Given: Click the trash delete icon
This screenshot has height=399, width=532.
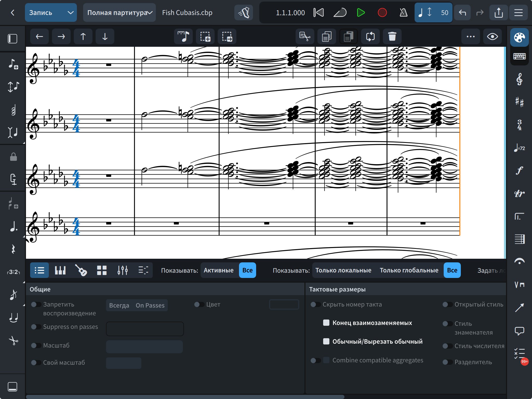Looking at the screenshot, I should point(392,37).
